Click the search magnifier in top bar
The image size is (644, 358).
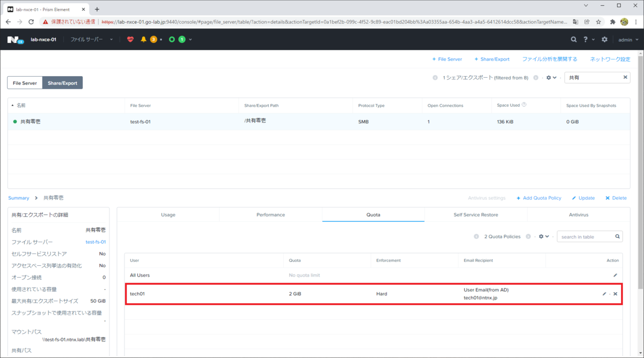(574, 39)
